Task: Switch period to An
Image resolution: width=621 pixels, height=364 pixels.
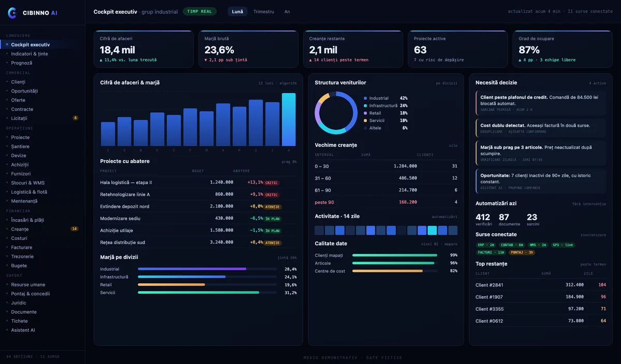Action: coord(287,11)
